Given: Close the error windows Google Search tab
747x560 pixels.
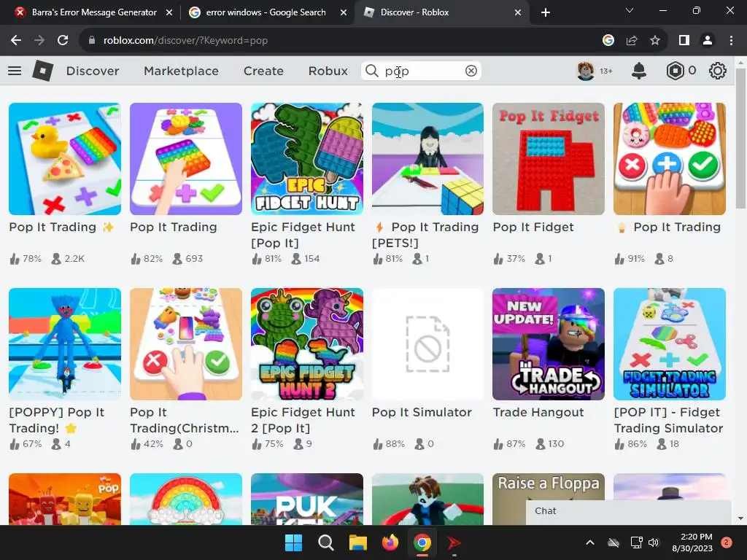Looking at the screenshot, I should coord(344,12).
